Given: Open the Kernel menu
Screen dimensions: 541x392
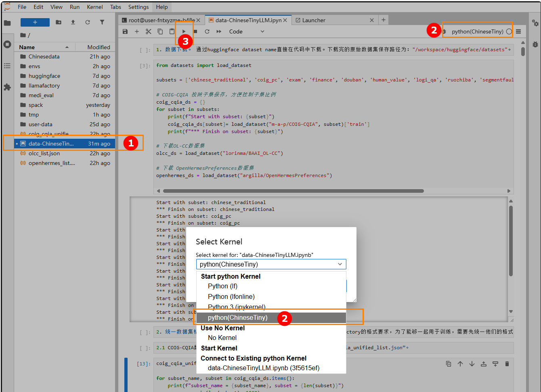Looking at the screenshot, I should coord(95,7).
